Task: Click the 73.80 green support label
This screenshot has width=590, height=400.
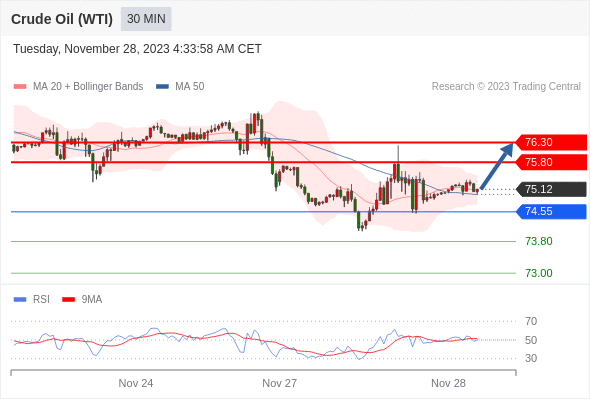Action: coord(539,241)
